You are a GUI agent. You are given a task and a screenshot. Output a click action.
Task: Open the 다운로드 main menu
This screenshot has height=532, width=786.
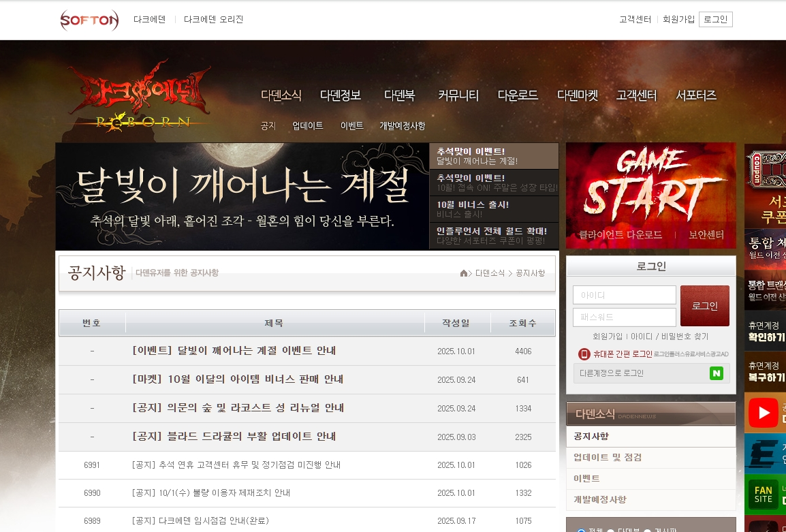[x=518, y=95]
